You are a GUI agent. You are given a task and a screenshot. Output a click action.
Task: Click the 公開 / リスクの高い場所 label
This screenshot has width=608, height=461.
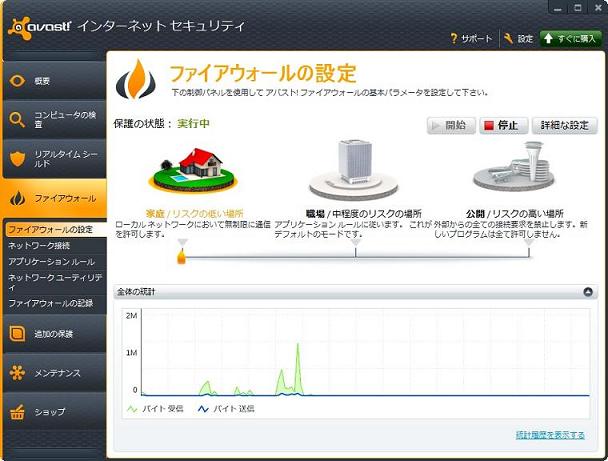pyautogui.click(x=515, y=214)
